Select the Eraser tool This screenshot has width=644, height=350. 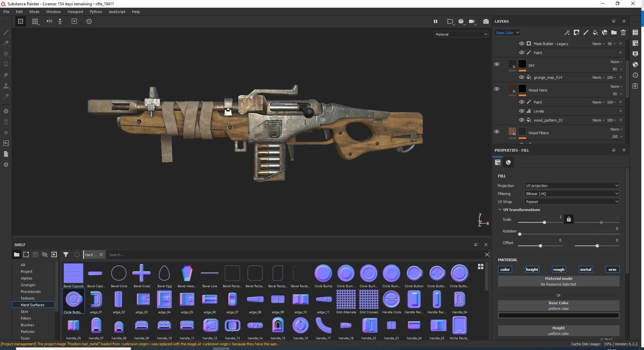(6, 43)
